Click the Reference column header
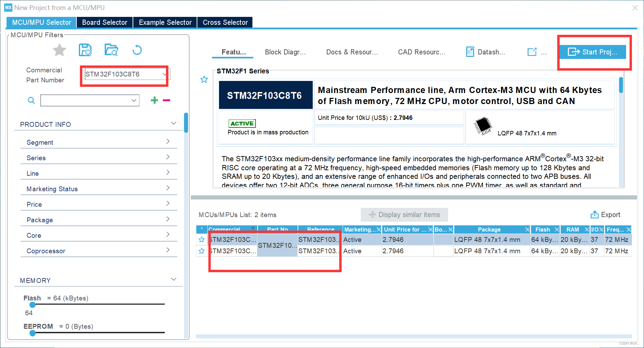Viewport: 644px width, 348px height. (320, 229)
